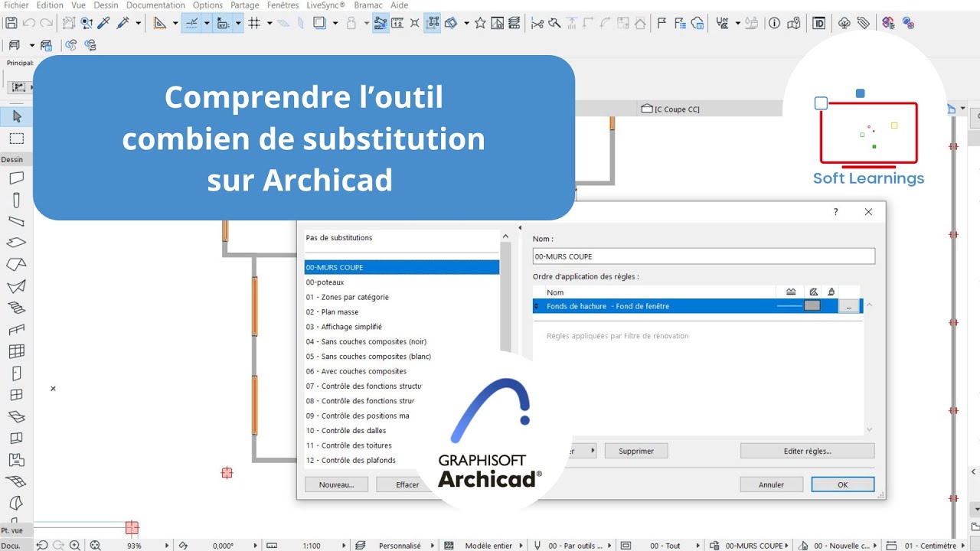
Task: Select the Slab tool in the toolbox
Action: (x=17, y=243)
